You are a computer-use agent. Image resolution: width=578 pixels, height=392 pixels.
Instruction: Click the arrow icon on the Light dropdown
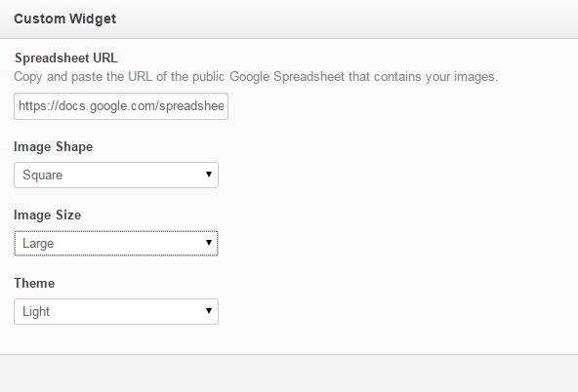point(209,311)
